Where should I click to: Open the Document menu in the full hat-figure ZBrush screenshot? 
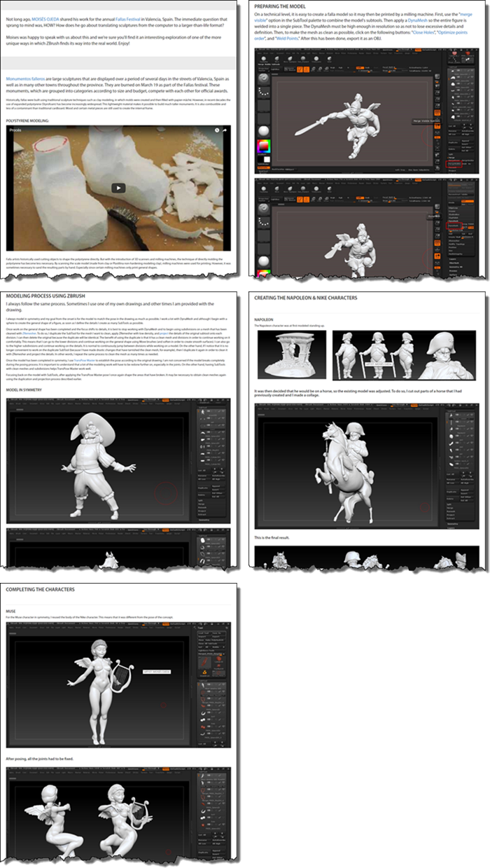[34, 404]
